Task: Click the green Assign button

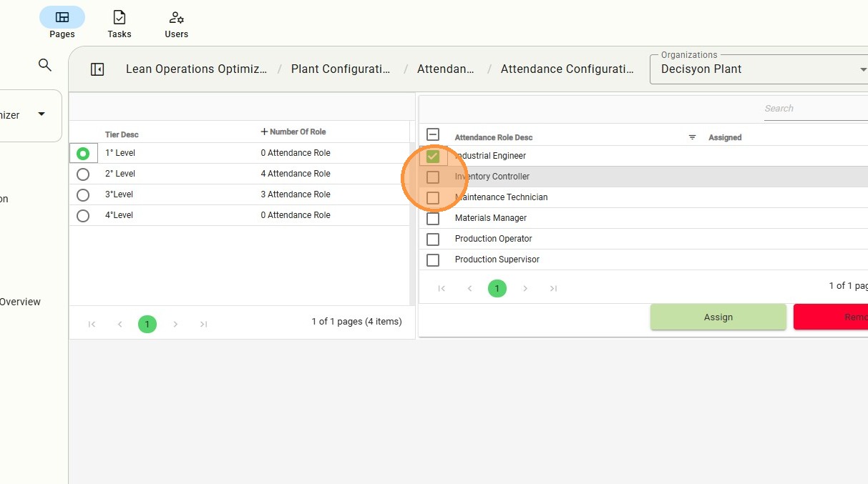Action: point(718,317)
